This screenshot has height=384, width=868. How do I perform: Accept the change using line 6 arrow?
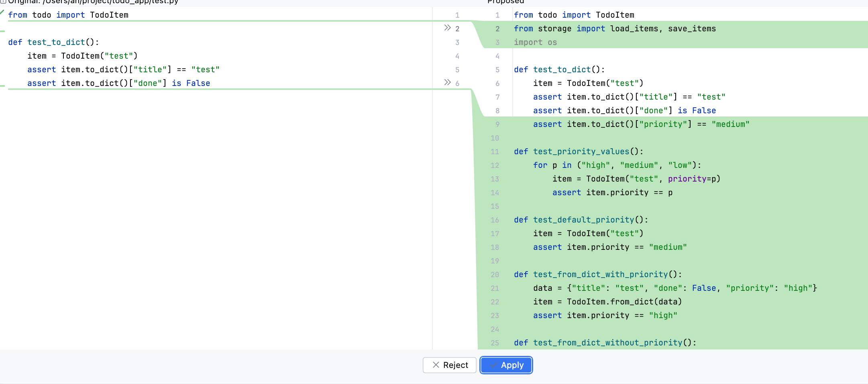click(447, 82)
